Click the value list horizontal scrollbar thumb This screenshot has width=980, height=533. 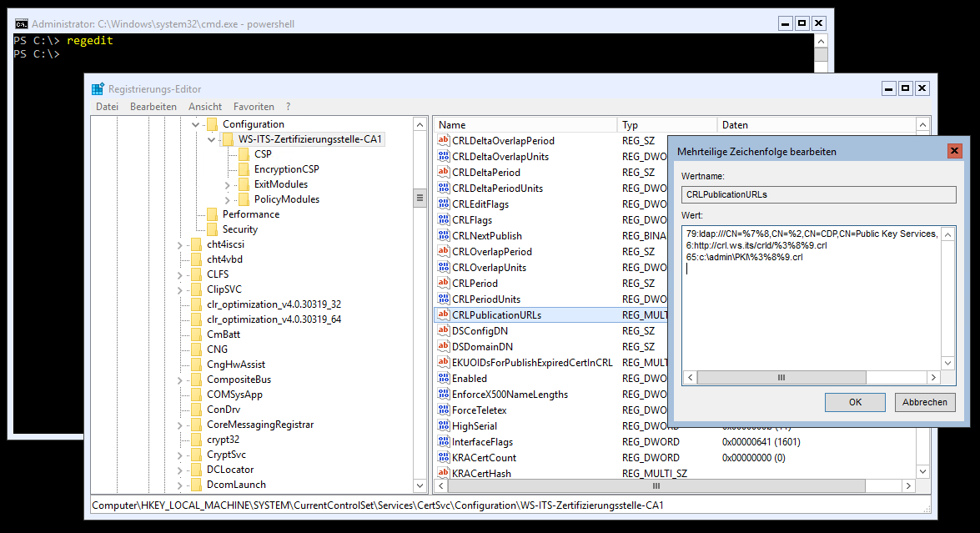click(x=656, y=485)
